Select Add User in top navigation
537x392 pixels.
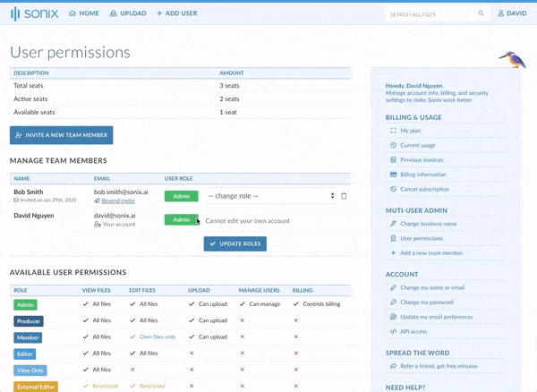tap(177, 13)
